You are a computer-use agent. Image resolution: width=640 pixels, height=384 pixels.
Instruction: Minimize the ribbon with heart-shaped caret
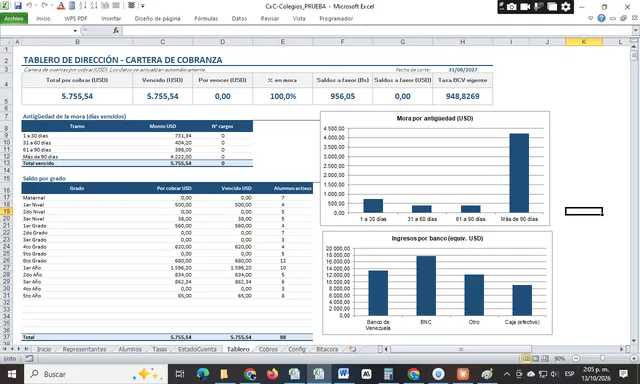tap(590, 18)
